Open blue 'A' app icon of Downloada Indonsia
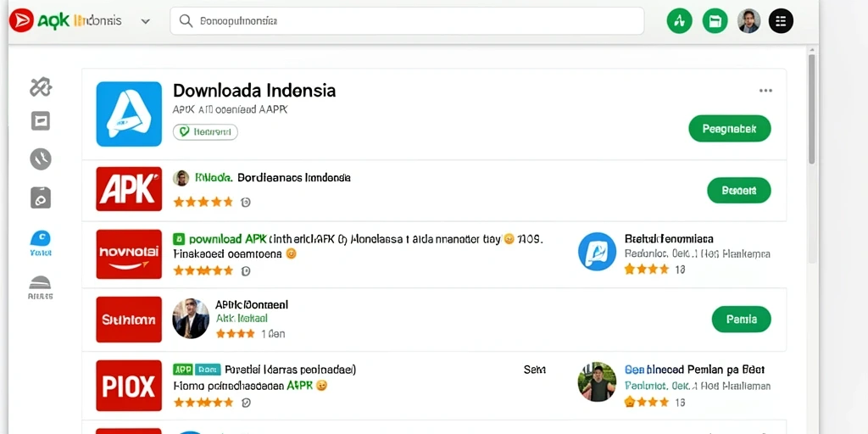This screenshot has height=434, width=868. coord(129,114)
